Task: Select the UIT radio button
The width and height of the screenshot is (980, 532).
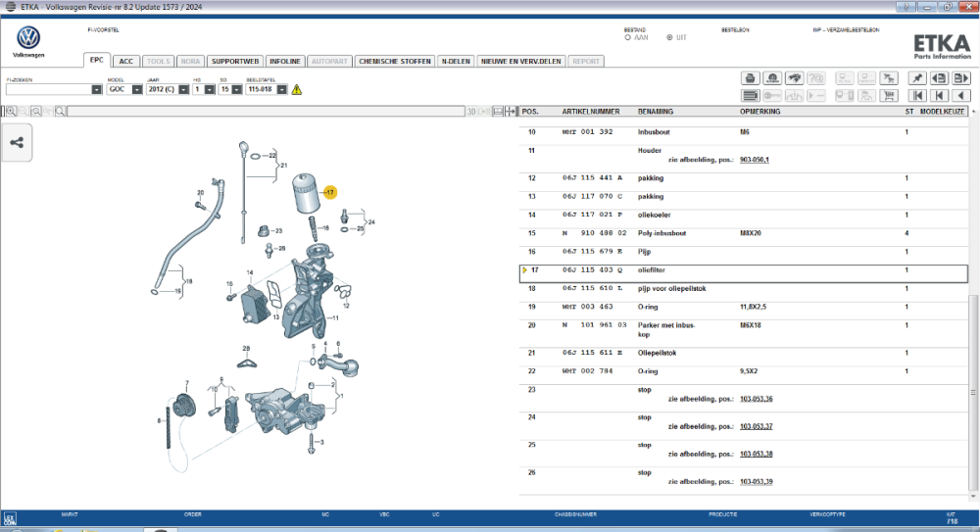Action: pos(669,37)
